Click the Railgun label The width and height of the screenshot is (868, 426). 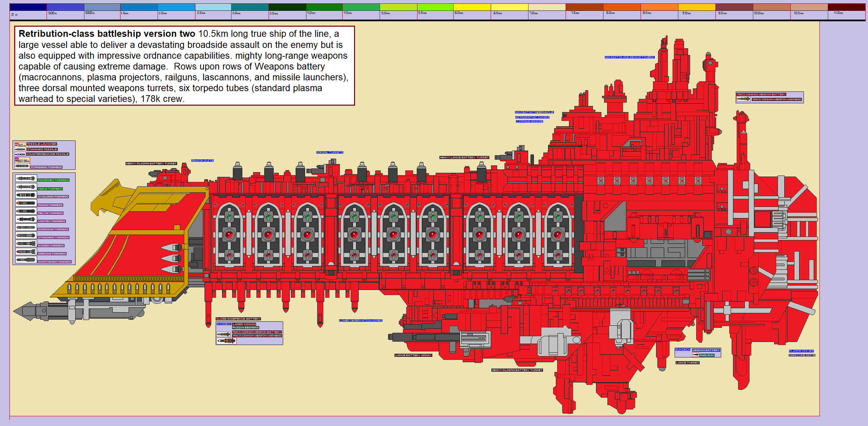(x=707, y=355)
